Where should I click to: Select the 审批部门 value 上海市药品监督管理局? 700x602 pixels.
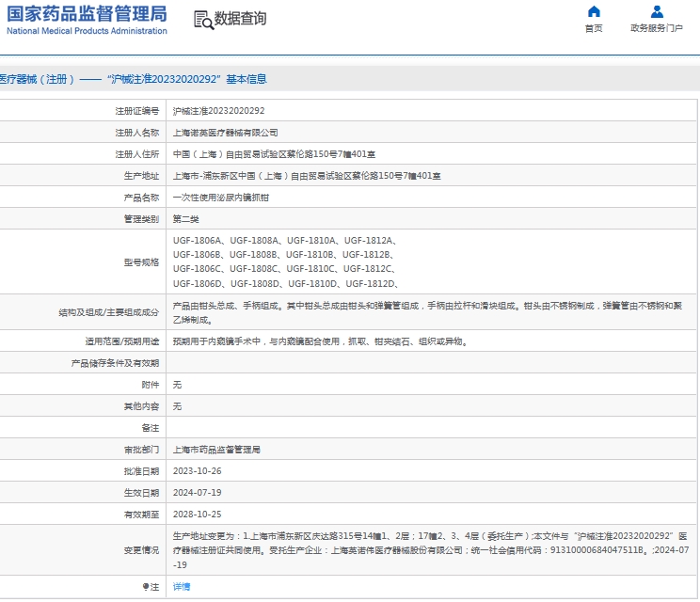(x=216, y=450)
